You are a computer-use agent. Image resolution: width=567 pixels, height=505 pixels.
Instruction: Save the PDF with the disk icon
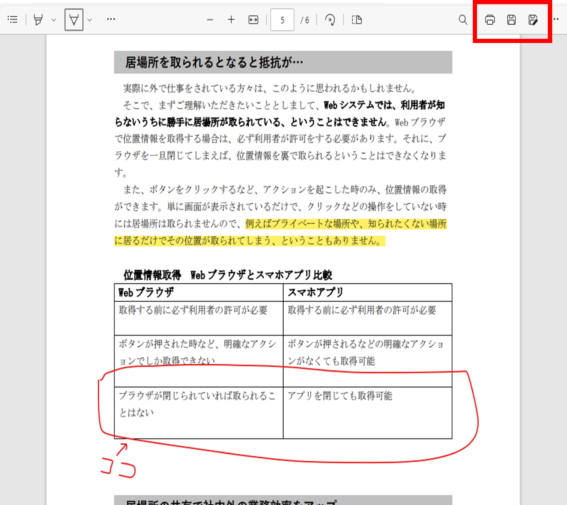[511, 20]
